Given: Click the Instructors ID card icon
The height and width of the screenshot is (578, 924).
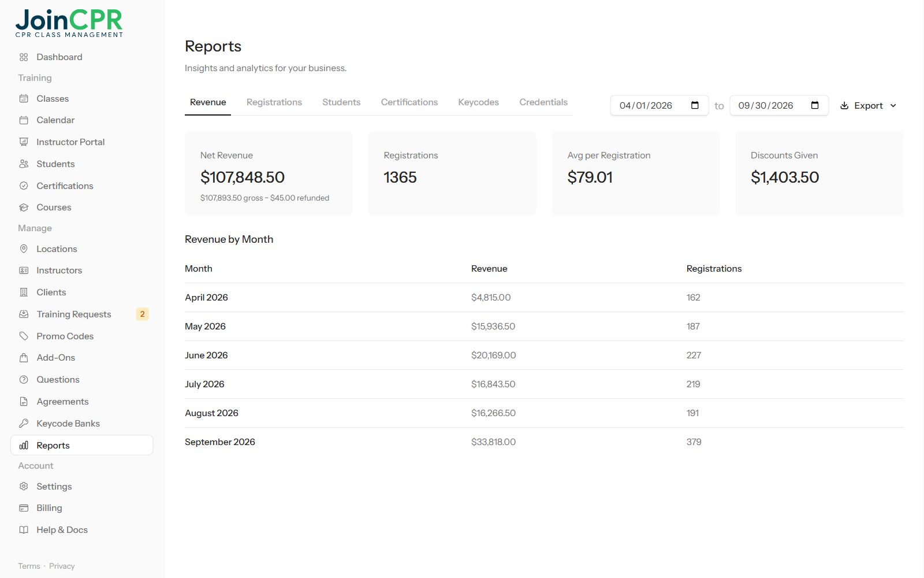Looking at the screenshot, I should (24, 271).
